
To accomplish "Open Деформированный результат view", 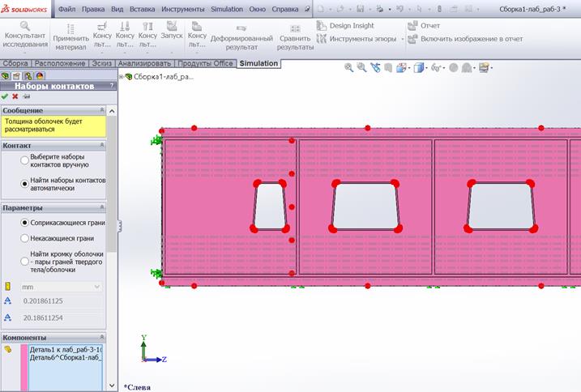I will point(241,32).
